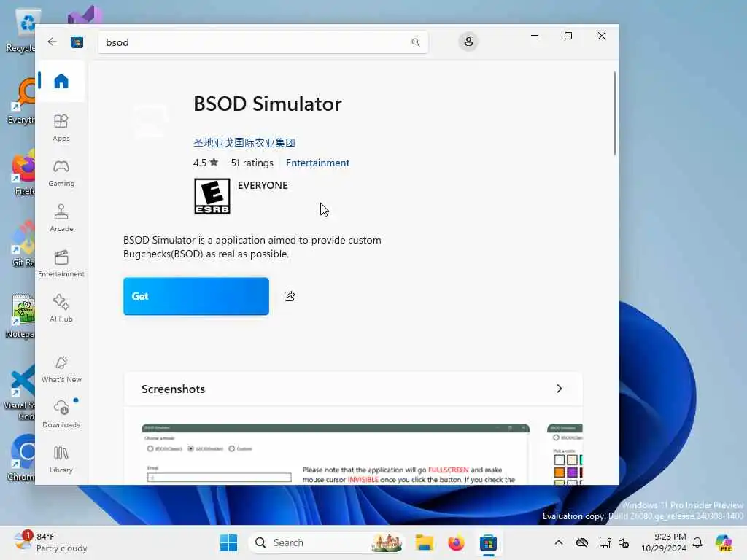747x560 pixels.
Task: Expand Screenshots section with the chevron arrow
Action: point(560,389)
